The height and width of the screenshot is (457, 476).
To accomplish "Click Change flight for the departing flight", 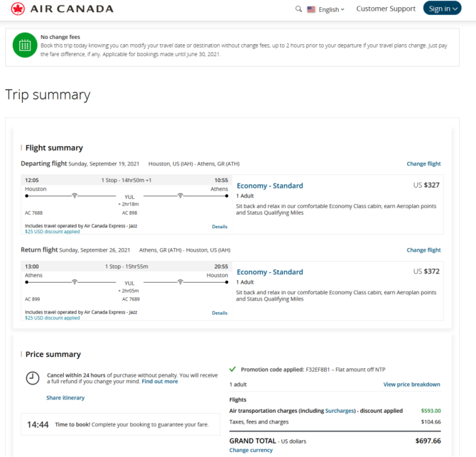I will (423, 163).
